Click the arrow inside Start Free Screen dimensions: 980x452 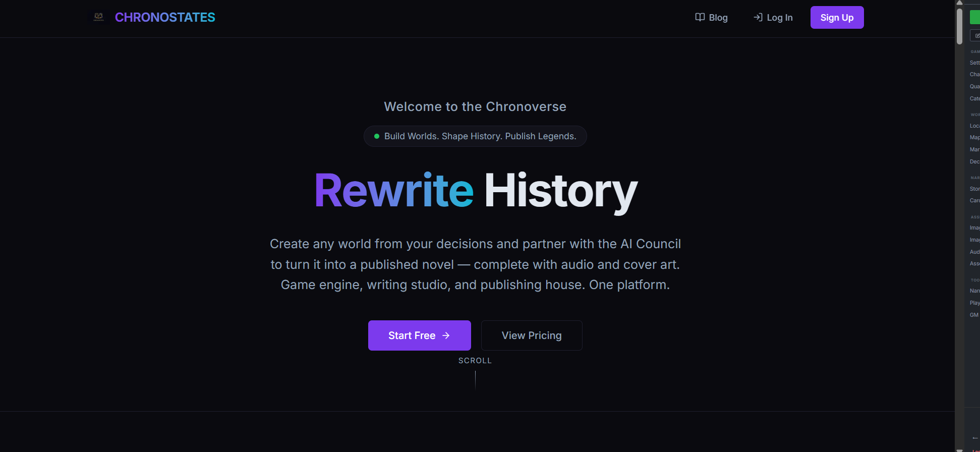[x=446, y=335]
